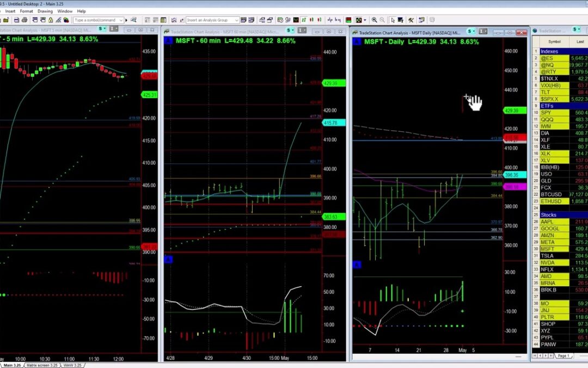Viewport: 588px width, 368px height.
Task: Open the S link dropdown on 60 min chart
Action: 290,30
